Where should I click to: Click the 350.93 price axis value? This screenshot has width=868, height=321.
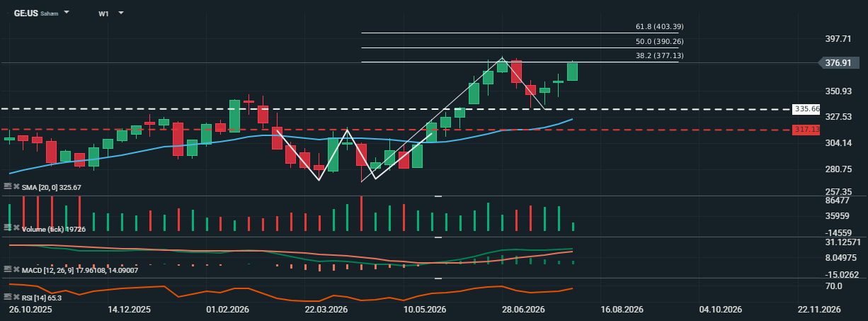pos(838,91)
